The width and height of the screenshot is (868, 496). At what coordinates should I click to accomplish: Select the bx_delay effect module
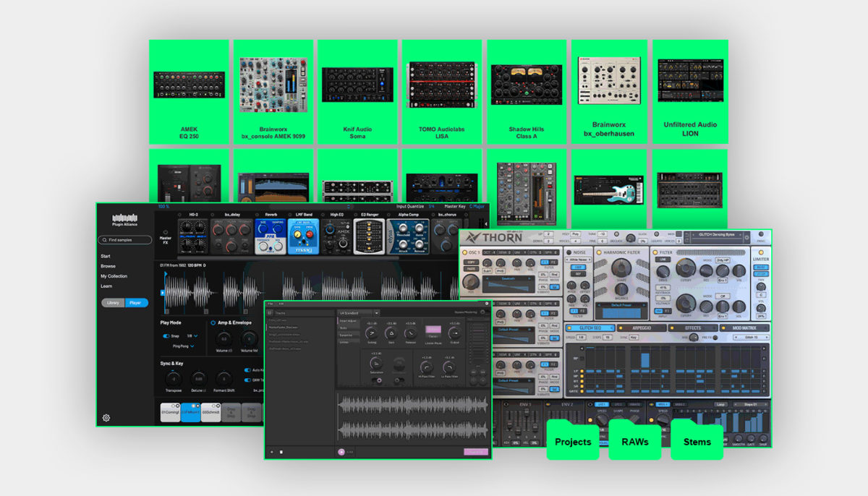coord(232,237)
